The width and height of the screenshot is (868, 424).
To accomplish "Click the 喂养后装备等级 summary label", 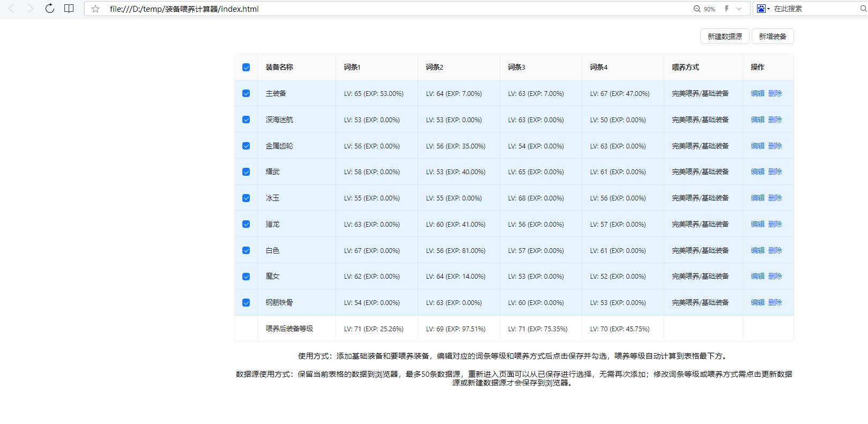I will click(x=290, y=329).
